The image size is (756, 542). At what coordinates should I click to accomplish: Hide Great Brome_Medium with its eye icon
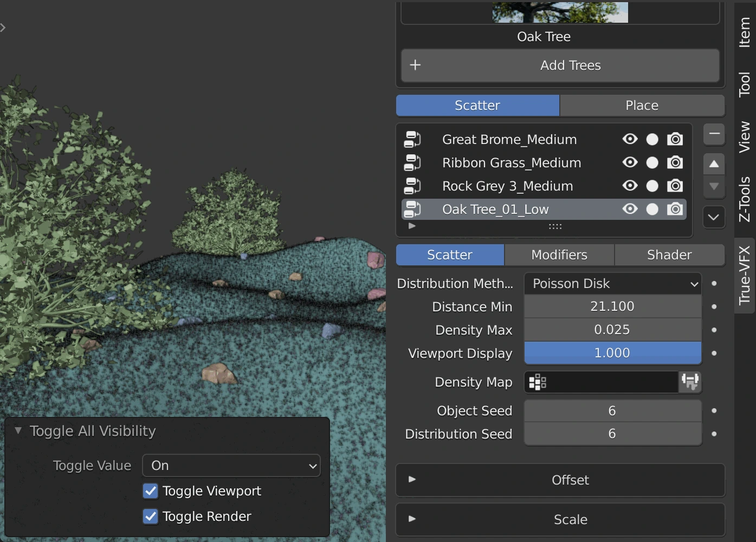click(x=630, y=139)
